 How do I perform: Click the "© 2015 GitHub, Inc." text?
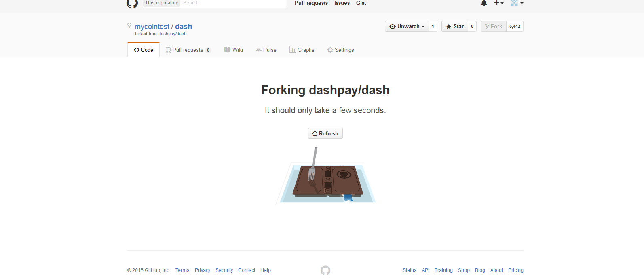(149, 270)
